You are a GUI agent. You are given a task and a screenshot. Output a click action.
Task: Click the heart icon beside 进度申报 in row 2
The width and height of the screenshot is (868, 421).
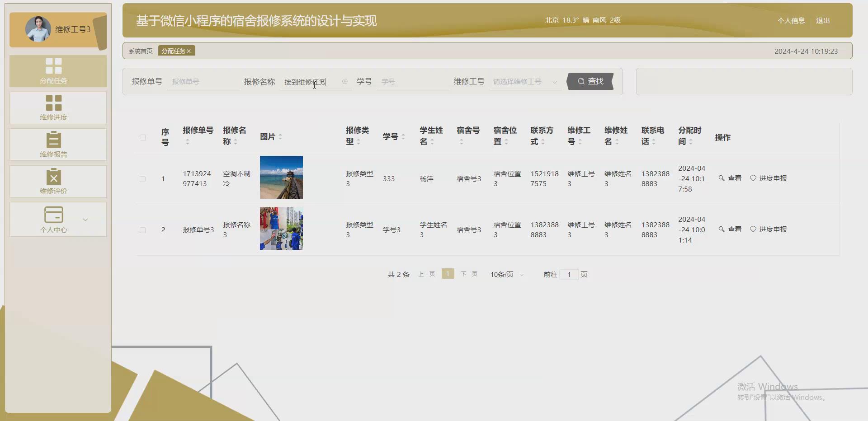(753, 229)
